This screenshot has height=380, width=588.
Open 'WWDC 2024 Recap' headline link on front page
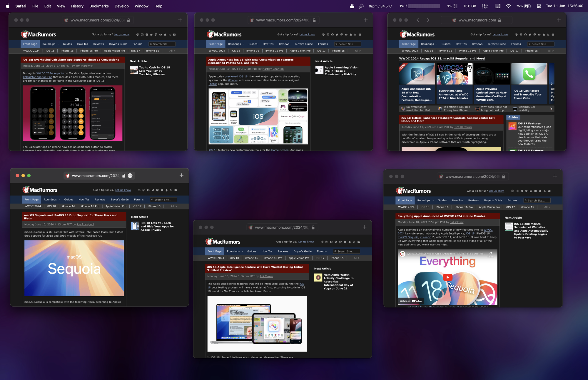point(442,58)
